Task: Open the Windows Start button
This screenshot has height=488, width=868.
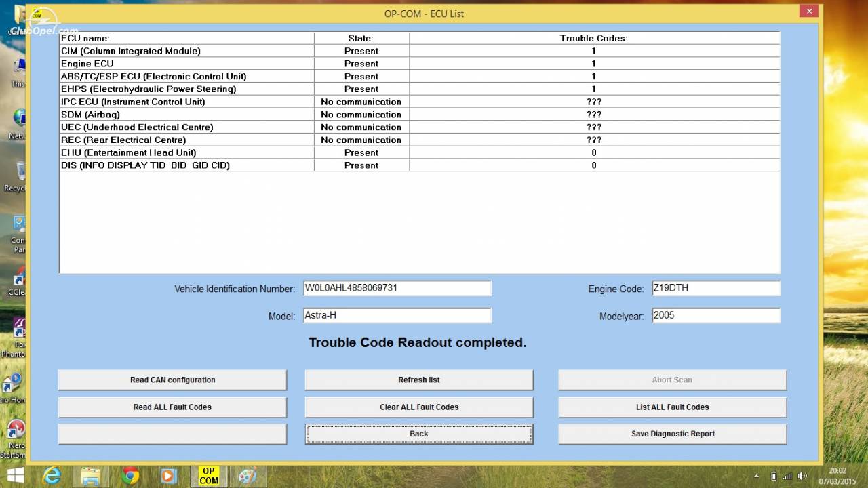Action: (x=16, y=475)
